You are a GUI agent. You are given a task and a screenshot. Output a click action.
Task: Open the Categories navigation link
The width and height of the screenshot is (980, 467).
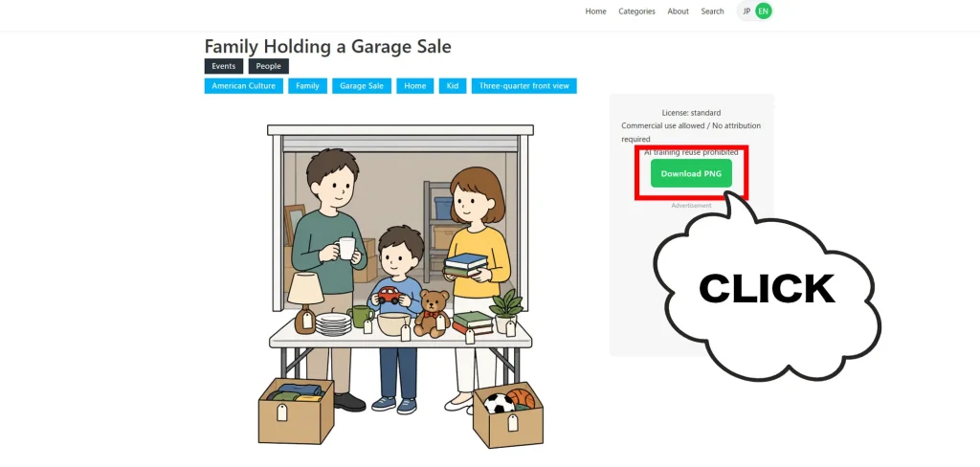[636, 11]
